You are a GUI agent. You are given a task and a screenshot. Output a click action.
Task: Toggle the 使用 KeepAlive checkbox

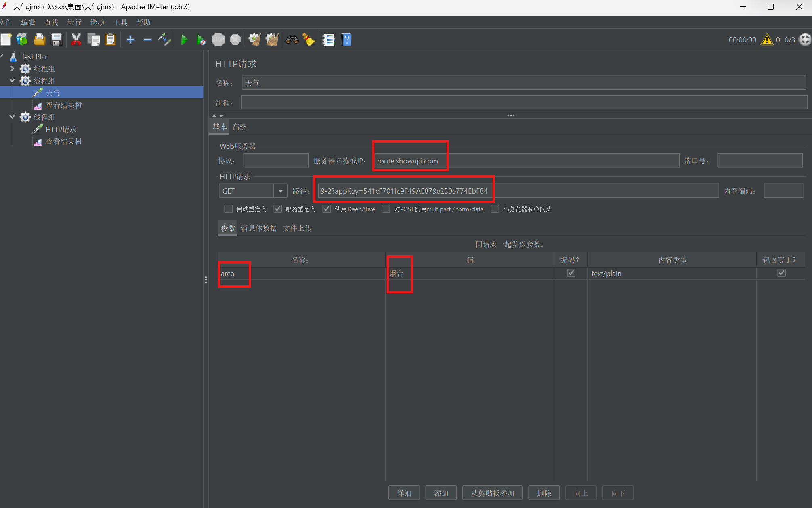327,209
